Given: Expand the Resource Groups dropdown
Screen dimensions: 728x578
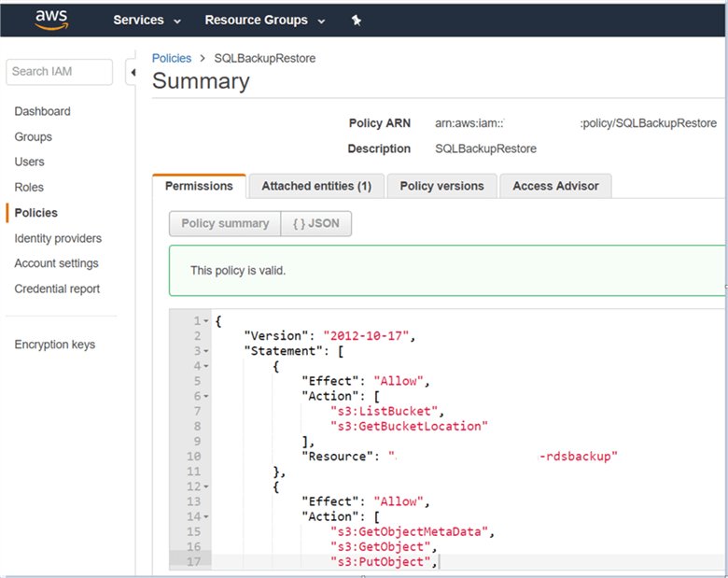Looking at the screenshot, I should (x=264, y=21).
